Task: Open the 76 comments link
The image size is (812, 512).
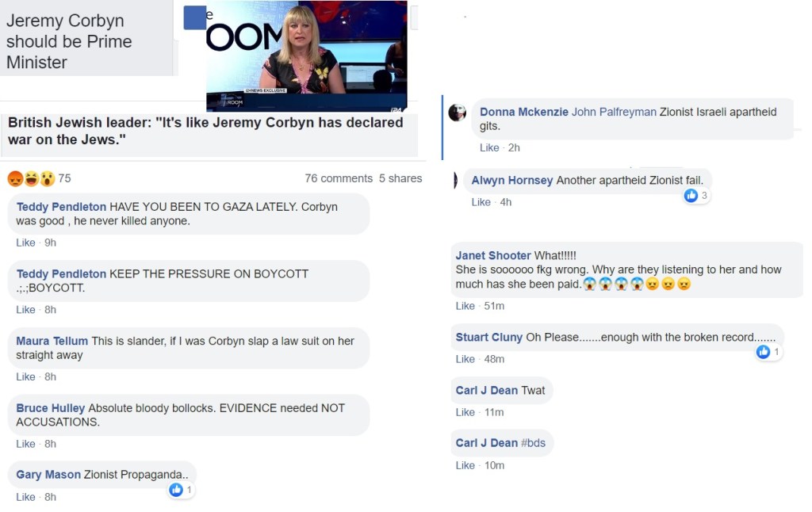Action: coord(339,178)
